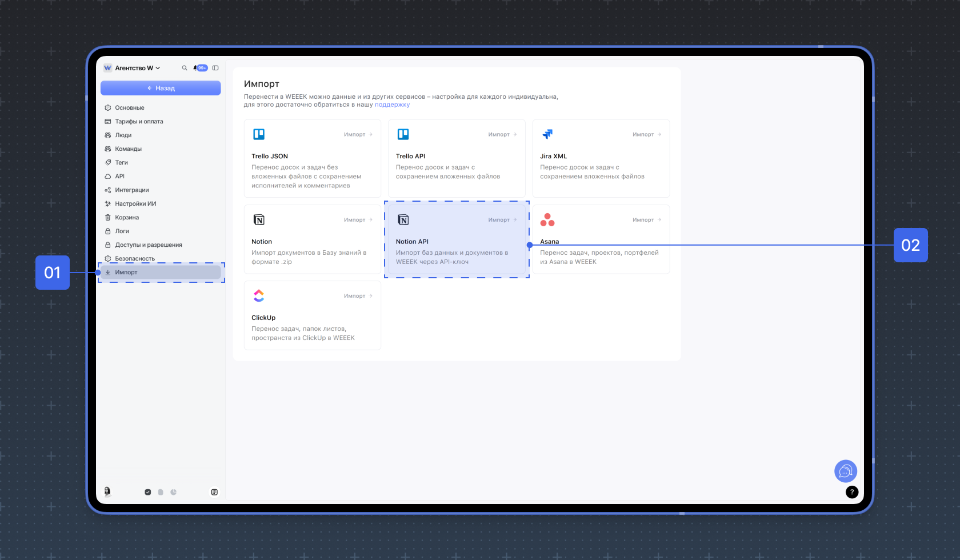
Task: Open analytics pie chart icon in bottom bar
Action: 174,492
